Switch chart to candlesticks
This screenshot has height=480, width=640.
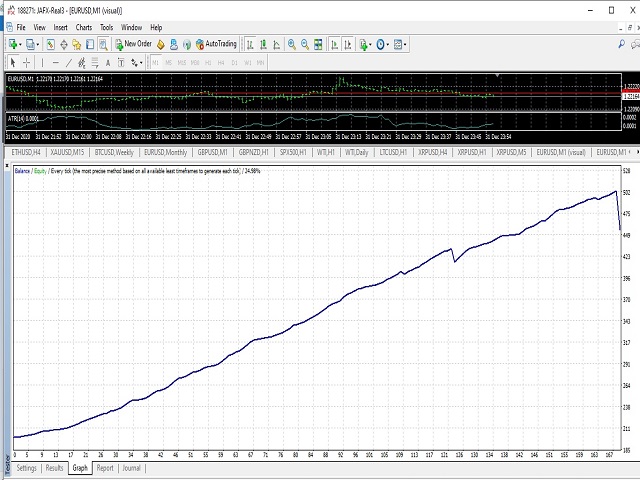coord(263,44)
